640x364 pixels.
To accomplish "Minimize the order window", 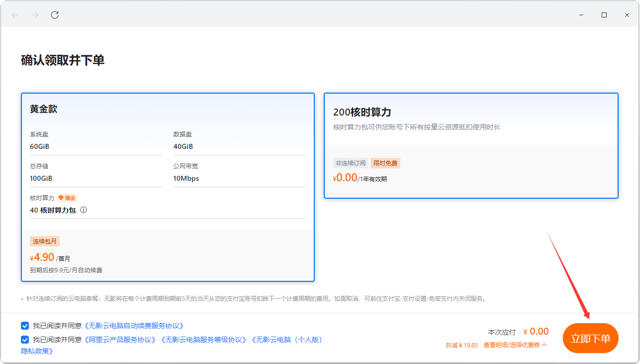I will click(x=581, y=15).
